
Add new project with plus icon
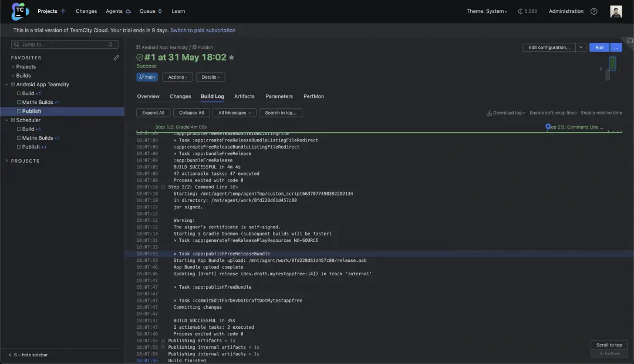tap(63, 11)
